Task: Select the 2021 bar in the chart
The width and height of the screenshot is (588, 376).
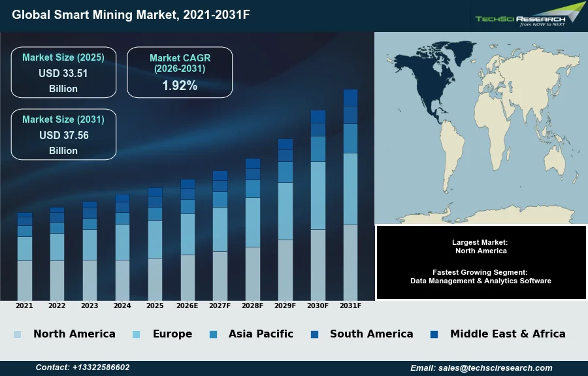Action: tap(24, 257)
